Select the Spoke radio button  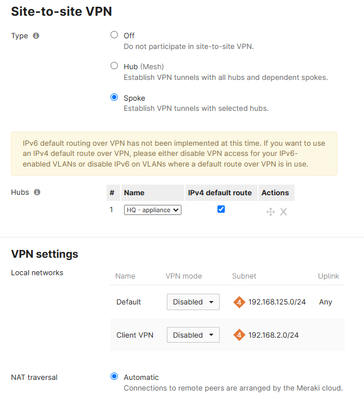click(114, 97)
